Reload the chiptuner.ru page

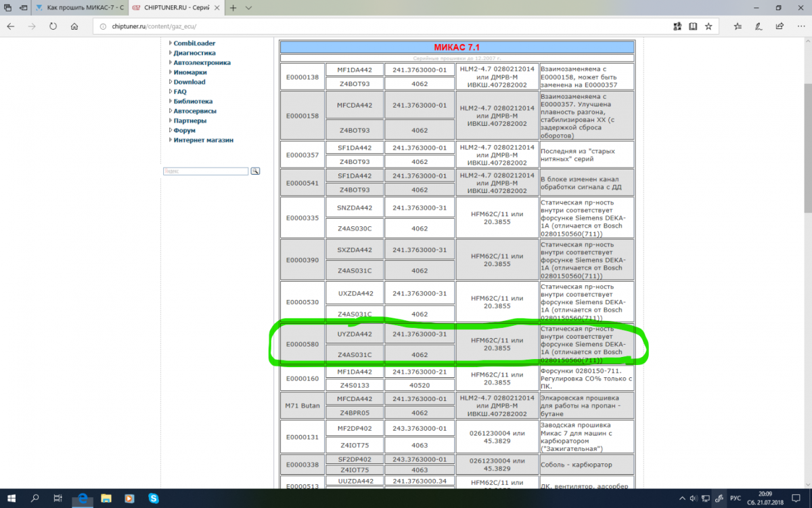53,26
